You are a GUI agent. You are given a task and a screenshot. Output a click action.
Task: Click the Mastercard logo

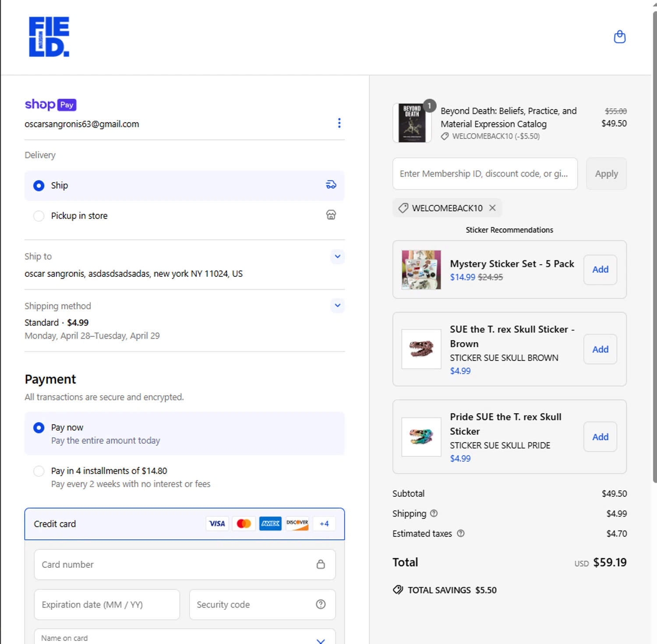click(x=244, y=524)
